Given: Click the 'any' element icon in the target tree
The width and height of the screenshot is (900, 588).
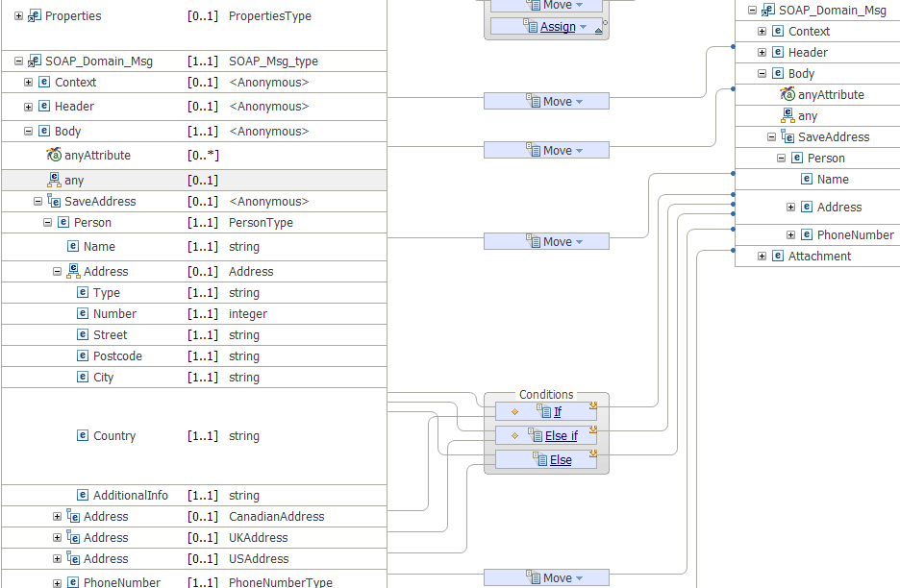Looking at the screenshot, I should tap(787, 115).
